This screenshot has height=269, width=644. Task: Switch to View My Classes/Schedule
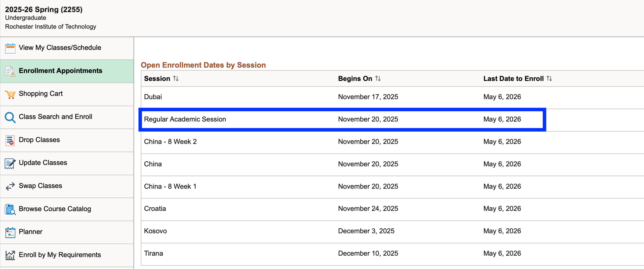(60, 47)
